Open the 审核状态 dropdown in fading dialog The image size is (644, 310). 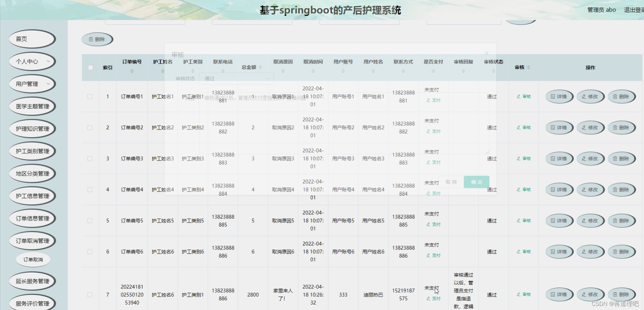[237, 79]
